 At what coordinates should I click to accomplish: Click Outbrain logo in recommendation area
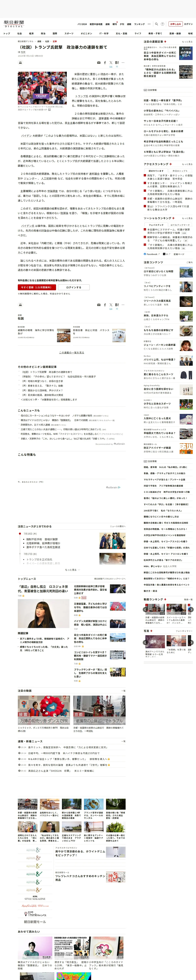tap(113, 487)
